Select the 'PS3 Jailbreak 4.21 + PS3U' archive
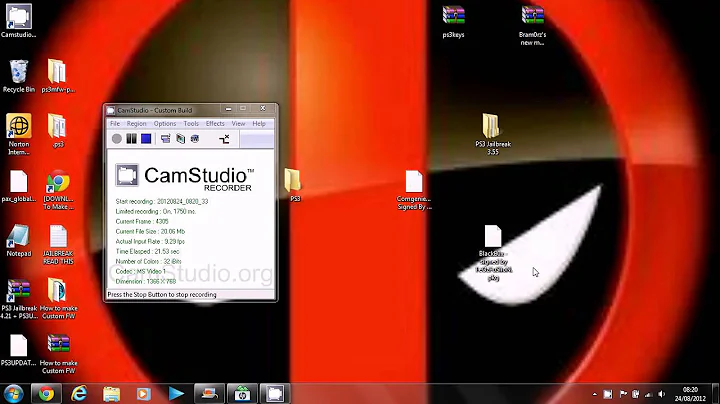This screenshot has width=720, height=404. pyautogui.click(x=18, y=298)
